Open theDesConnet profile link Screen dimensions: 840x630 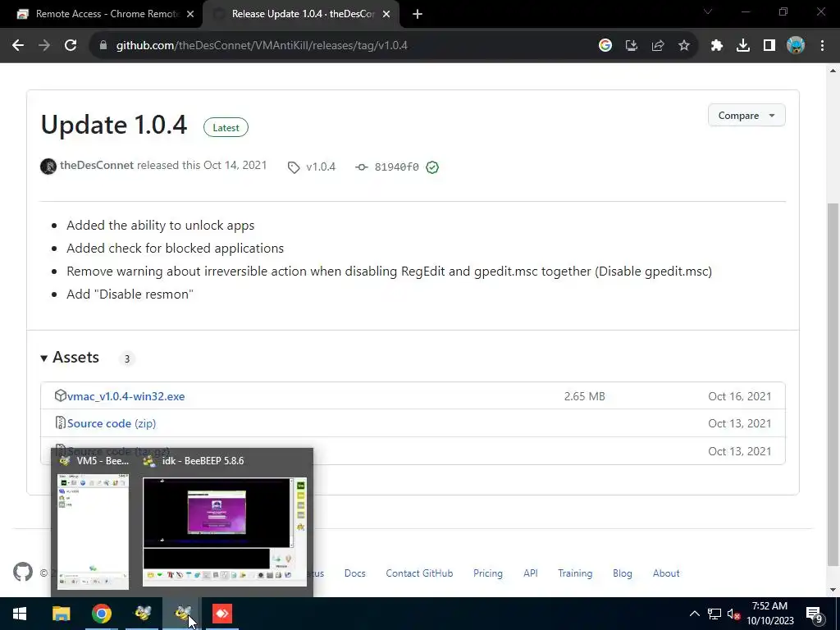[x=97, y=165]
